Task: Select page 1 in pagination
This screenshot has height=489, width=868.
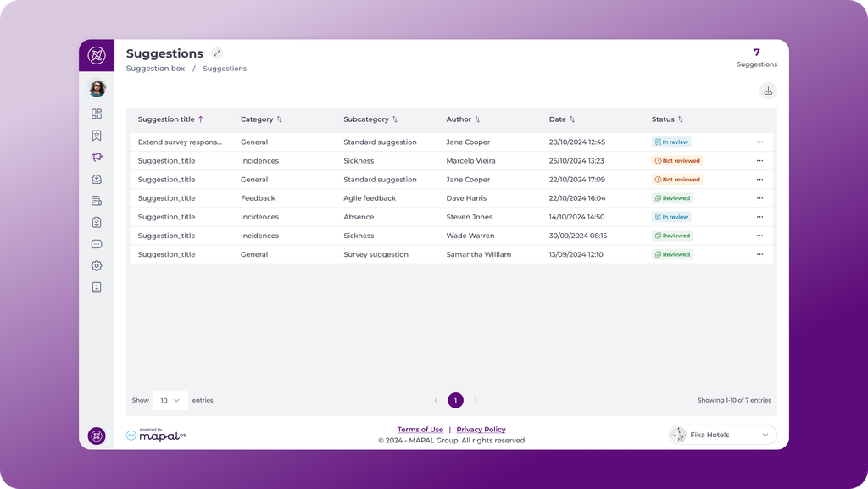Action: pos(455,401)
